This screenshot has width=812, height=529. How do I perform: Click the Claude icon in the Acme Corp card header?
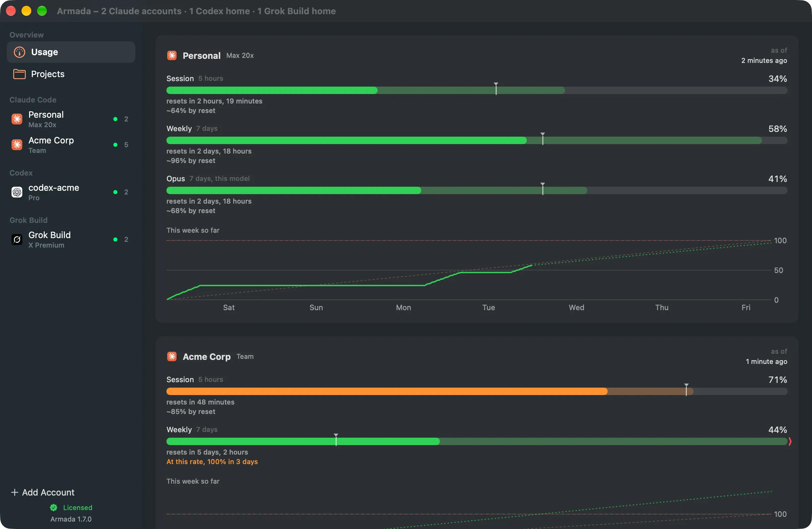[x=172, y=356]
